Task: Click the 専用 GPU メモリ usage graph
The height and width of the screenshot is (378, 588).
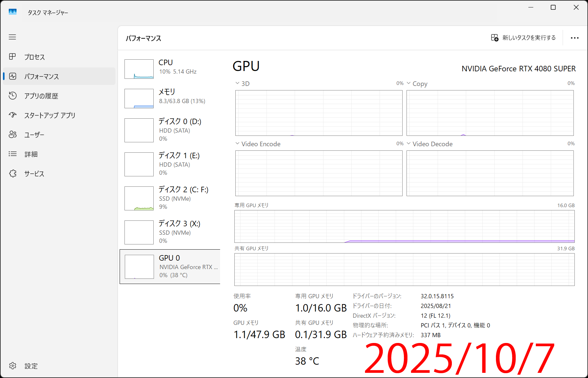Action: pyautogui.click(x=404, y=226)
